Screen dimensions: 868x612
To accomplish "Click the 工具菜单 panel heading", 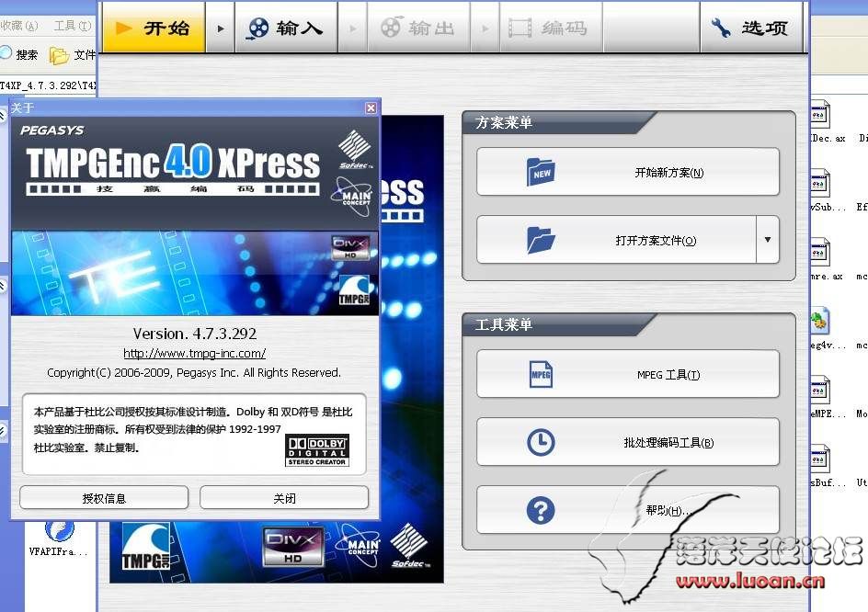I will 503,324.
